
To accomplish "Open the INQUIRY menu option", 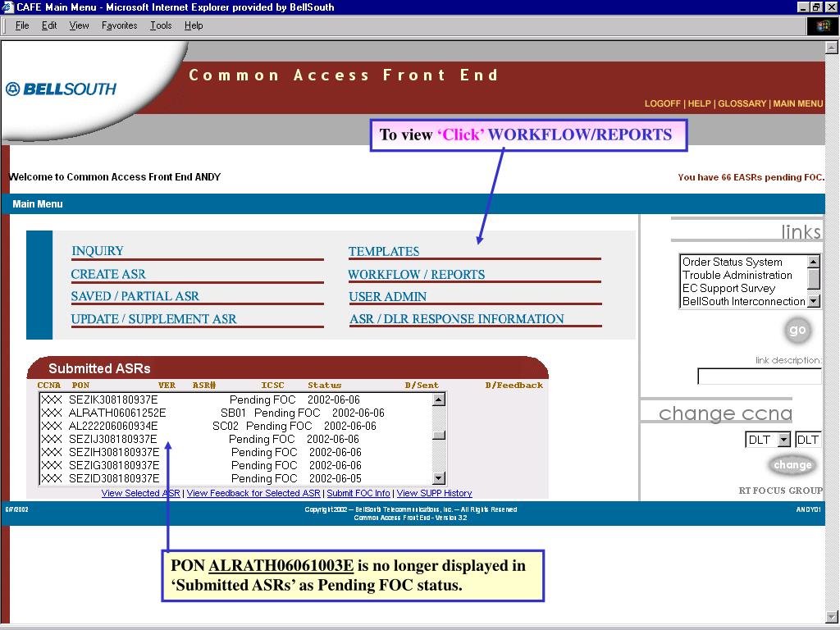I will [x=98, y=251].
